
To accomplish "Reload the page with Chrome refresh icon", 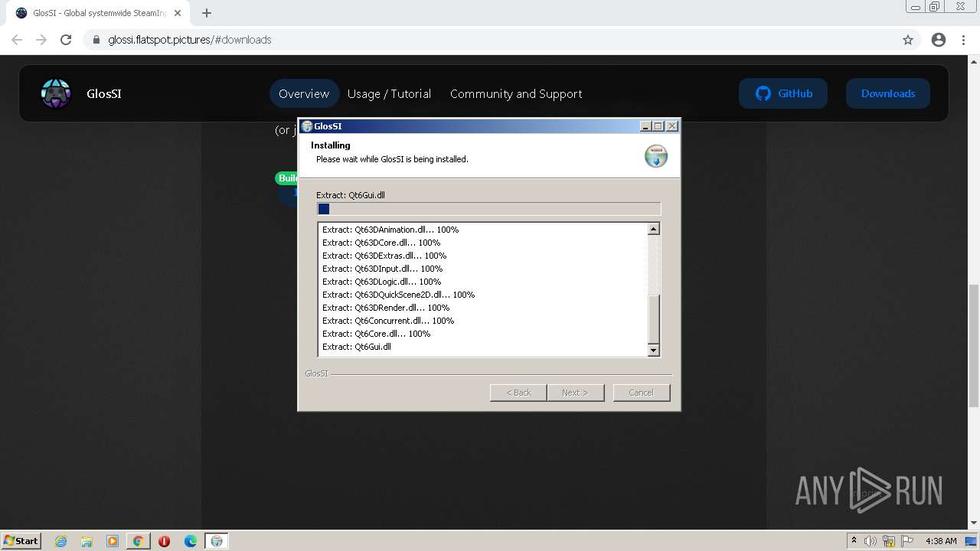I will [x=66, y=40].
